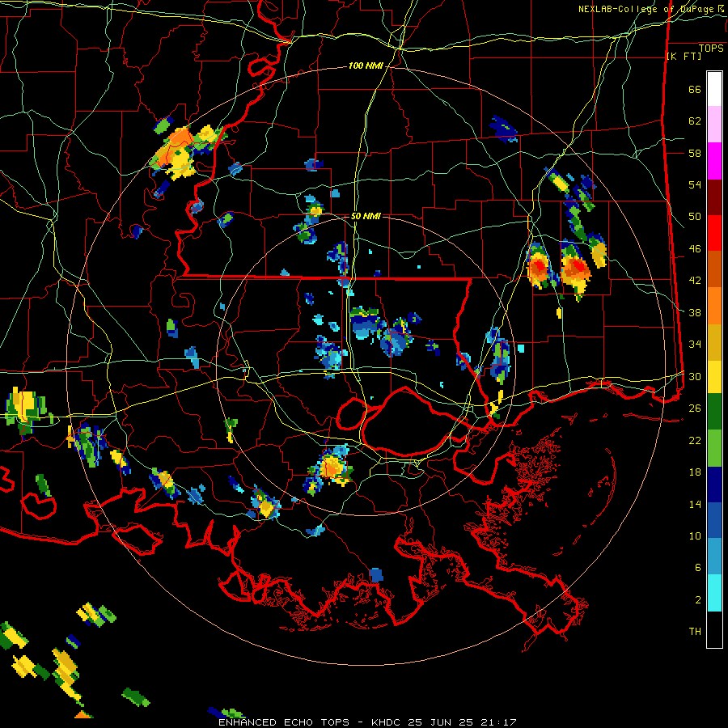Pick the bright red legend swatch
This screenshot has width=728, height=728.
click(x=714, y=233)
